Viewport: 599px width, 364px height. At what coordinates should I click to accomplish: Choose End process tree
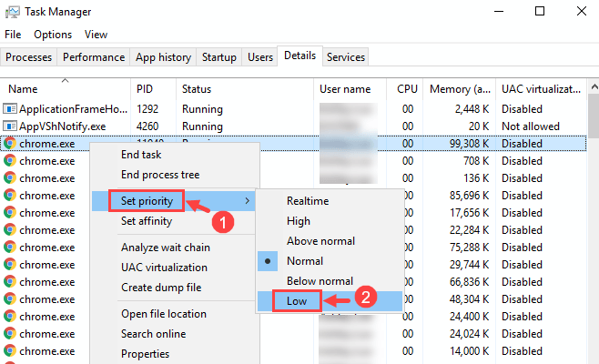(x=176, y=175)
